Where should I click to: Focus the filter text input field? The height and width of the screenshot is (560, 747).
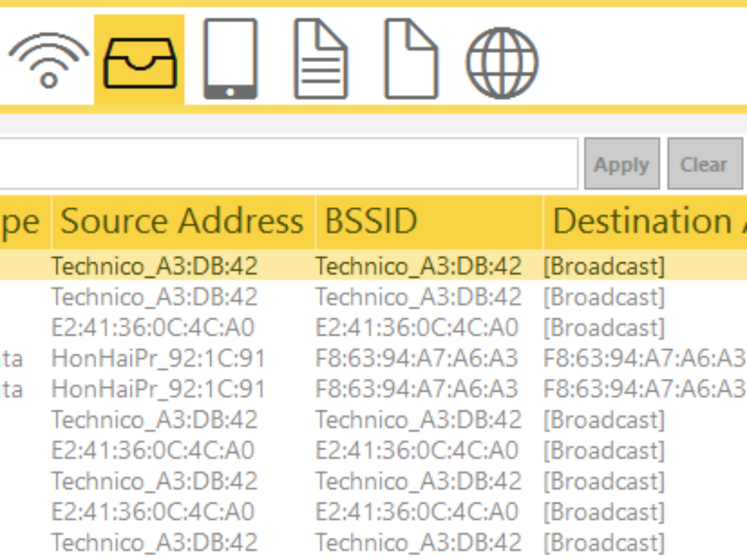point(286,164)
